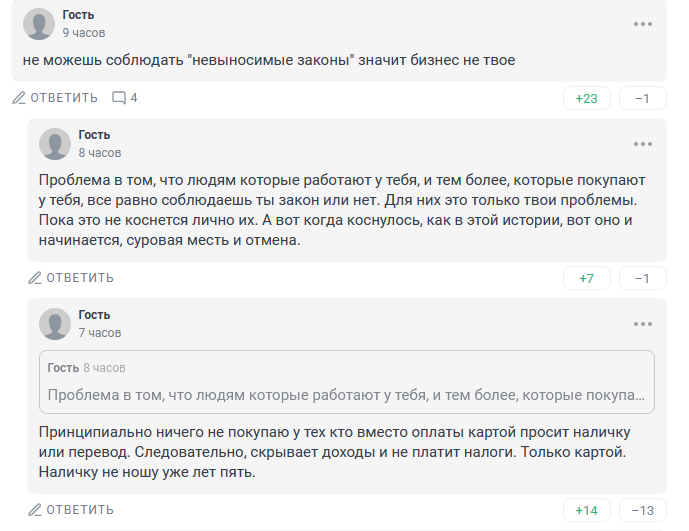This screenshot has height=531, width=689.
Task: Open the quoted comment block from Гость
Action: pyautogui.click(x=347, y=382)
